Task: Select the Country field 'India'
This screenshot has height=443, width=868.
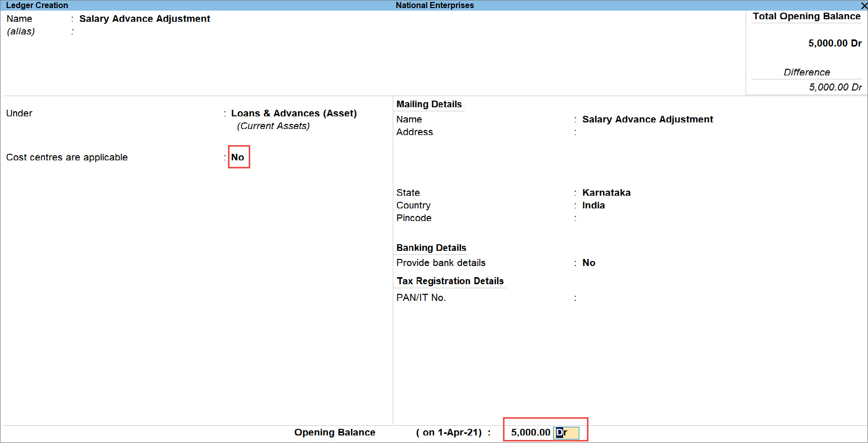Action: pos(593,205)
